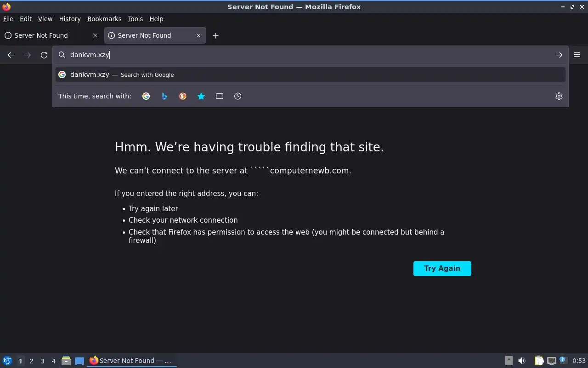Reload the current page
The image size is (588, 368).
click(44, 55)
